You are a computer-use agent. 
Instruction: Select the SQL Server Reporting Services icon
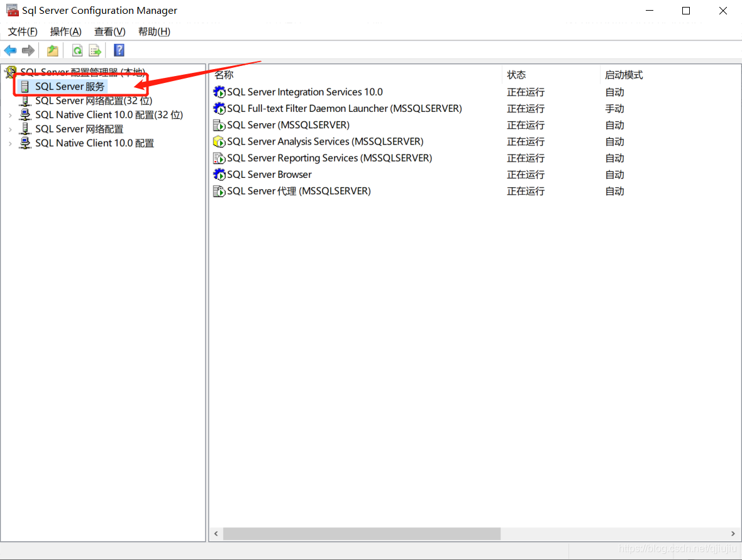(219, 158)
